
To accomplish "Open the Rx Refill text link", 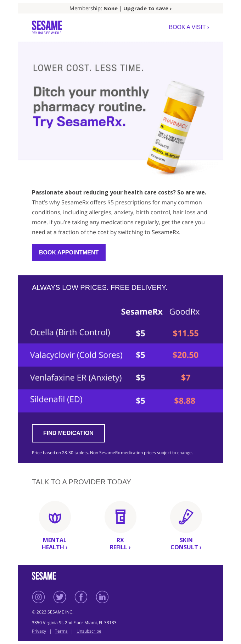I will 120,544.
